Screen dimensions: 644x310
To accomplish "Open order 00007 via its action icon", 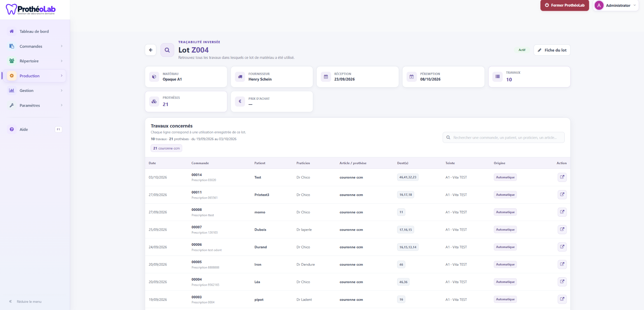I will click(x=562, y=229).
